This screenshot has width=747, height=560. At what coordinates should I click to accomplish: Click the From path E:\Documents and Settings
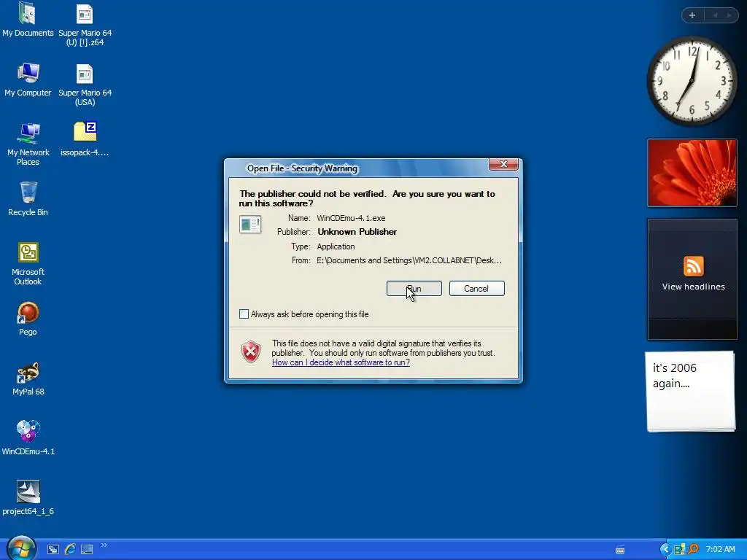(409, 260)
